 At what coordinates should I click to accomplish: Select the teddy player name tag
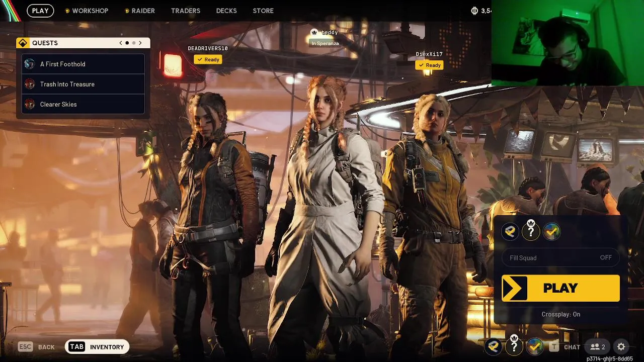pyautogui.click(x=330, y=32)
